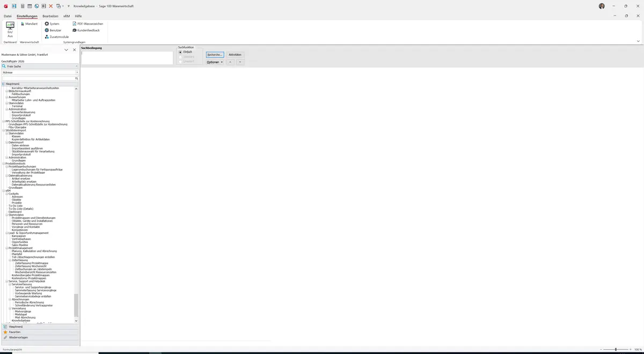The height and width of the screenshot is (354, 644).
Task: Collapse the Stücklistenimport tree node
Action: point(3,130)
